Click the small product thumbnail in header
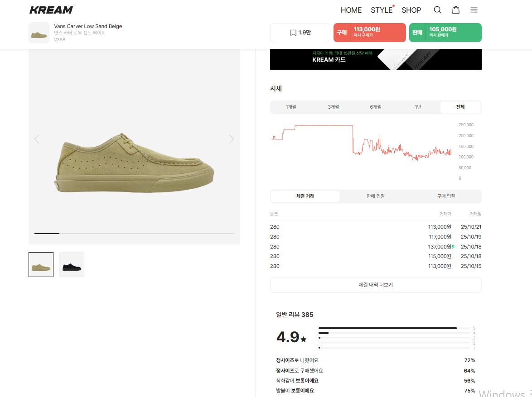 pyautogui.click(x=39, y=33)
